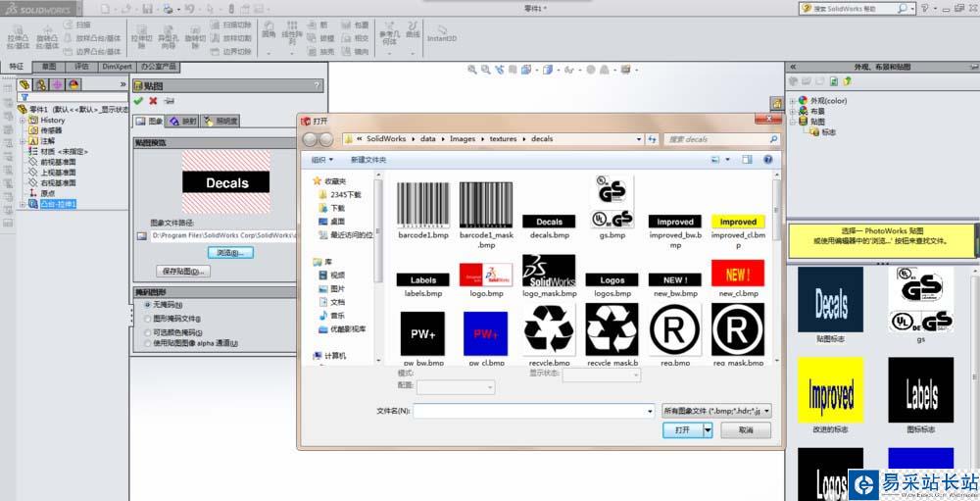Image resolution: width=980 pixels, height=501 pixels.
Task: Click the 保存贴图 button
Action: (183, 272)
